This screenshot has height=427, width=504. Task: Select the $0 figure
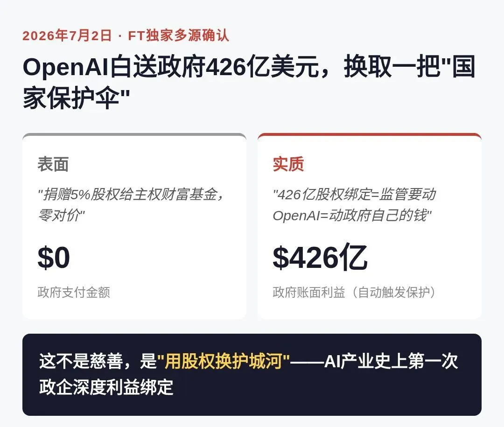54,257
